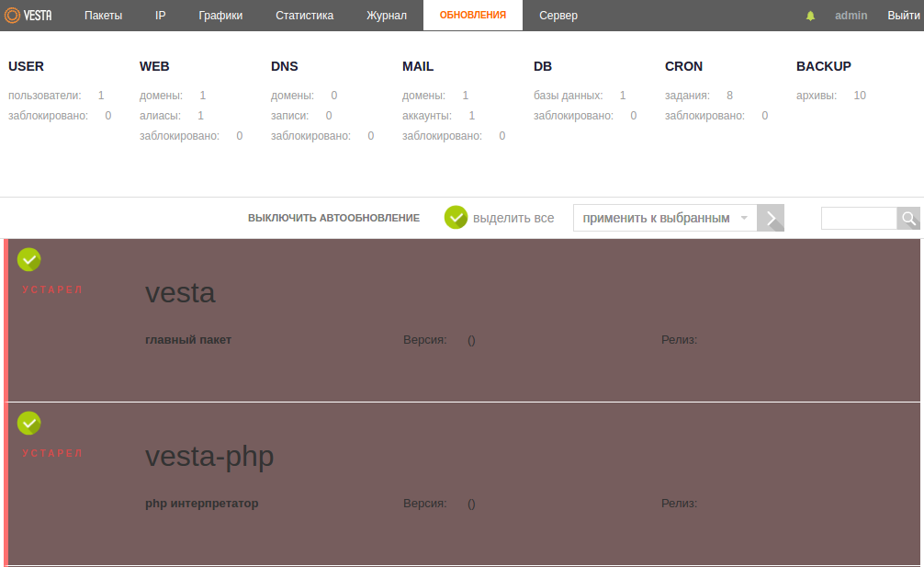Open the apply to selected dropdown

665,218
